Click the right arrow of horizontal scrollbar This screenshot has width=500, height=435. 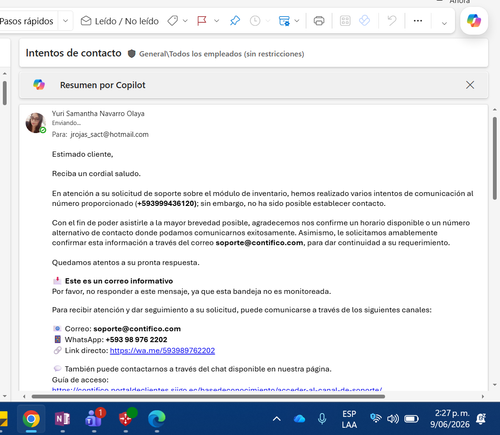(483, 396)
